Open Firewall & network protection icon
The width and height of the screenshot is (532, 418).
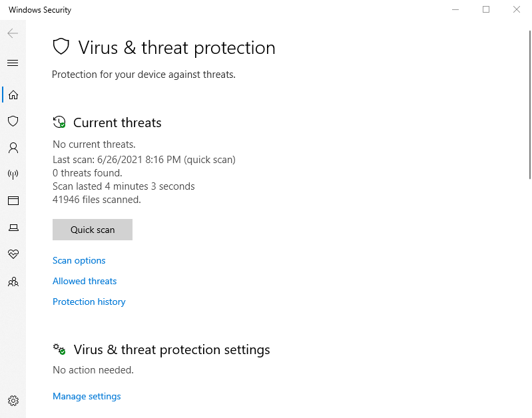click(13, 174)
